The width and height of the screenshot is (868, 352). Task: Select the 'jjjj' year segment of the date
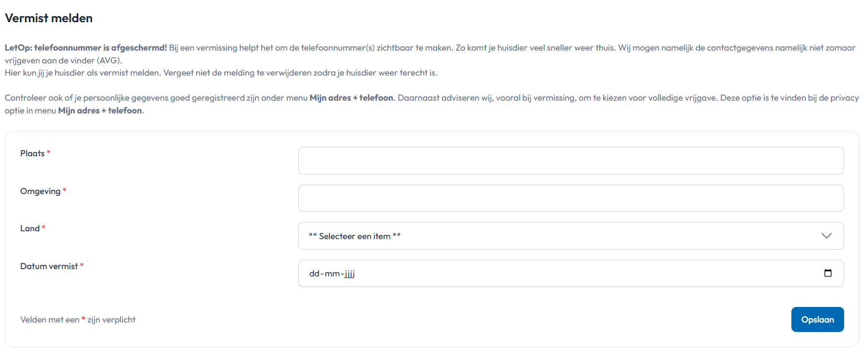(348, 274)
